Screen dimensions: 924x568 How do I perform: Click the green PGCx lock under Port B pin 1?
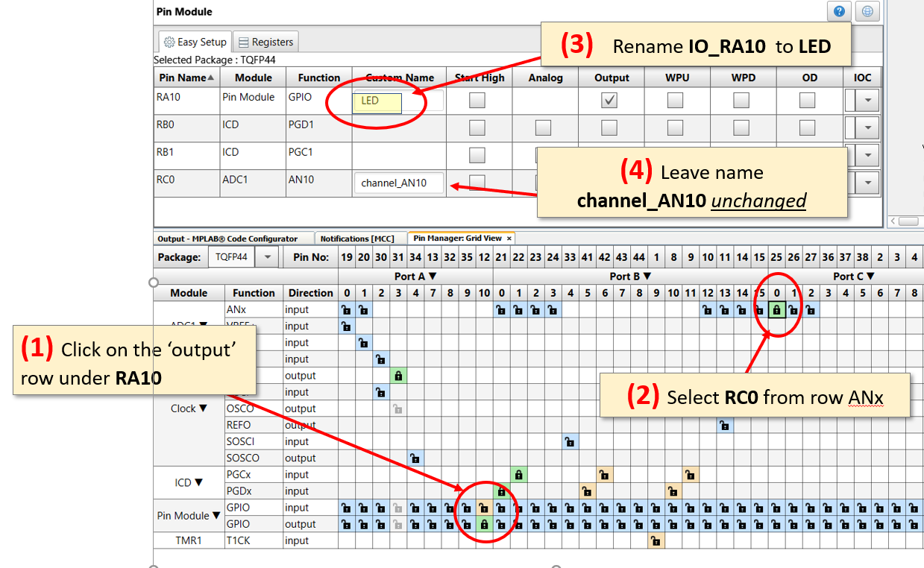pos(518,475)
